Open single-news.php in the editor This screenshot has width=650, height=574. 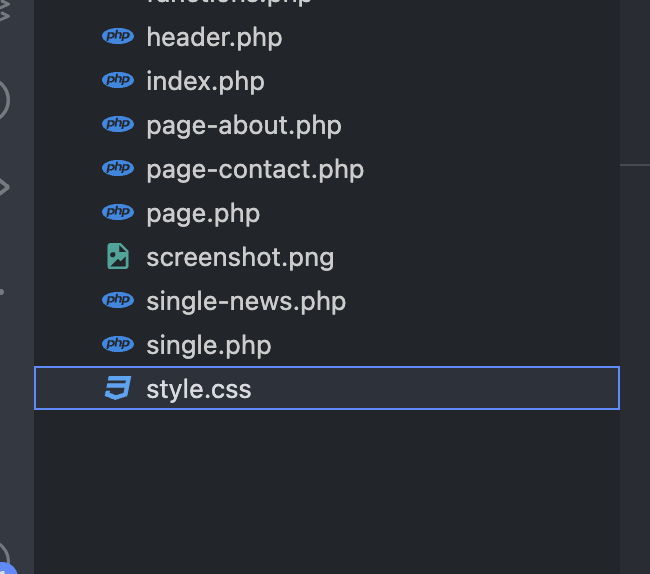[246, 301]
